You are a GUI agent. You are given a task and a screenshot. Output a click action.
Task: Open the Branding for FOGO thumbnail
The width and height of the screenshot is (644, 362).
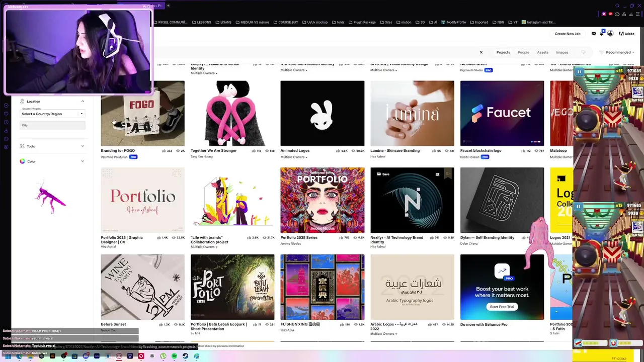click(142, 113)
